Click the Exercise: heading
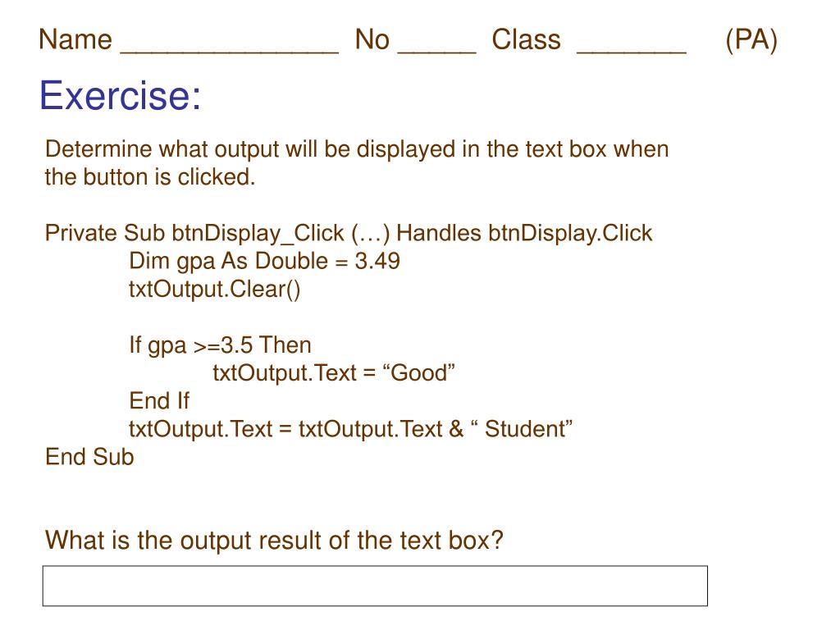 (120, 95)
